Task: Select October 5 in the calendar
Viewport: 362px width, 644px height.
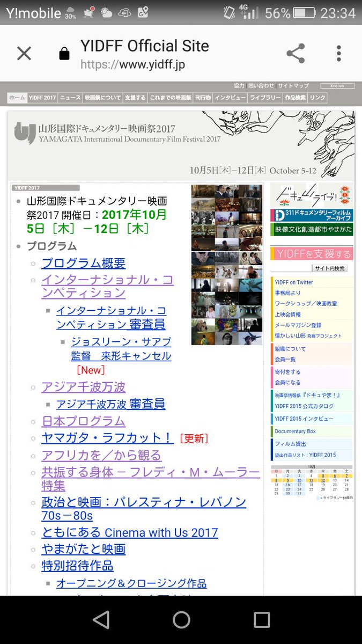Action: [323, 475]
